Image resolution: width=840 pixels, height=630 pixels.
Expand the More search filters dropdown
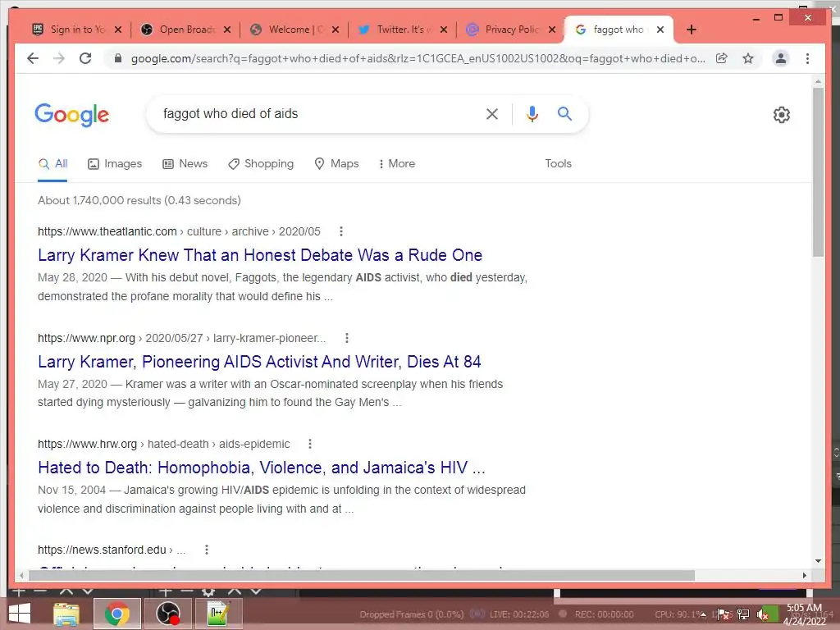(x=396, y=163)
